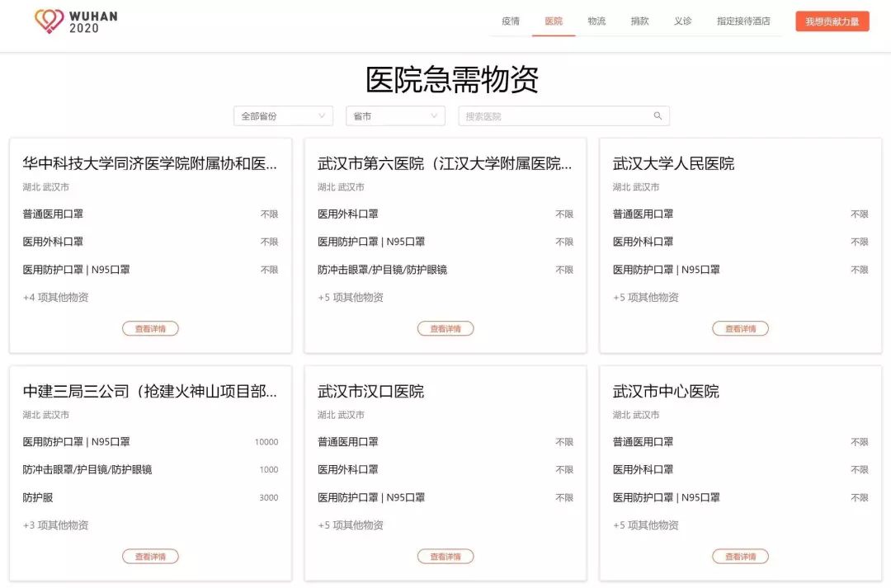Click 查看详情 on 武汉市第六医院
Viewport: 891px width, 588px height.
445,328
